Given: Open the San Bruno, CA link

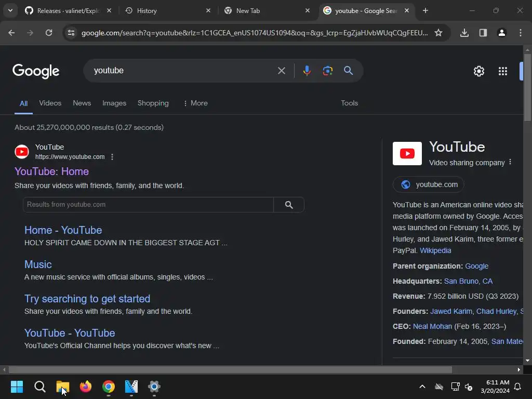Looking at the screenshot, I should click(468, 281).
